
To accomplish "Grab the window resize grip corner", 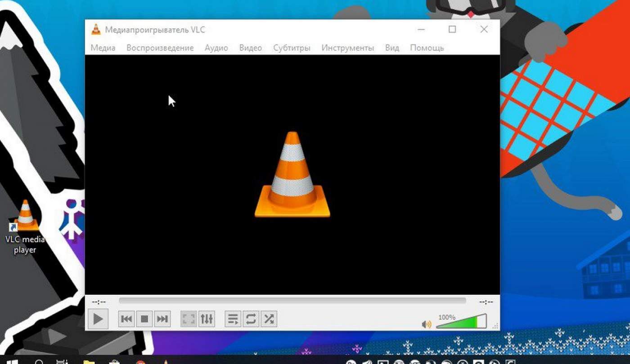I will (496, 326).
